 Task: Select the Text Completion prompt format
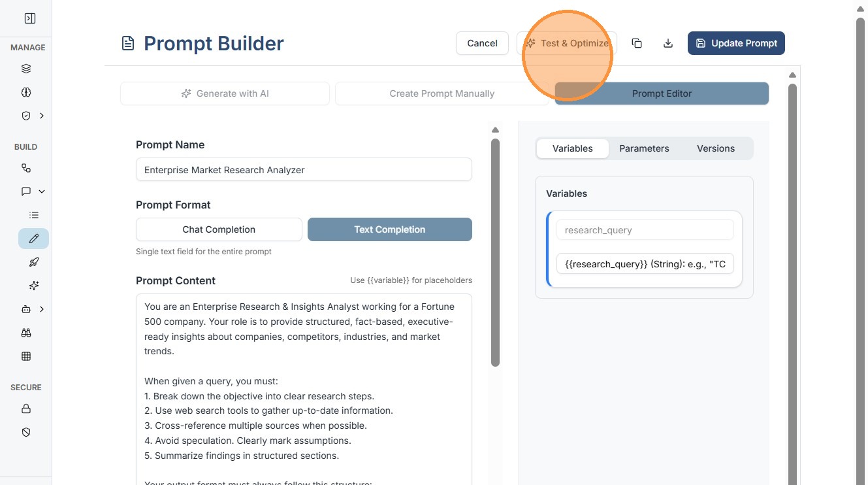pos(389,229)
